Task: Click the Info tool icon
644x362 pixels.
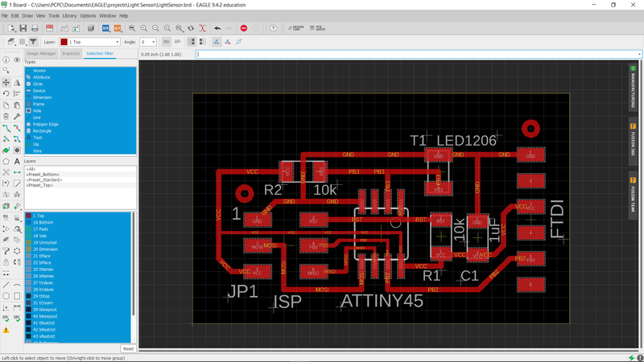Action: coord(6,60)
